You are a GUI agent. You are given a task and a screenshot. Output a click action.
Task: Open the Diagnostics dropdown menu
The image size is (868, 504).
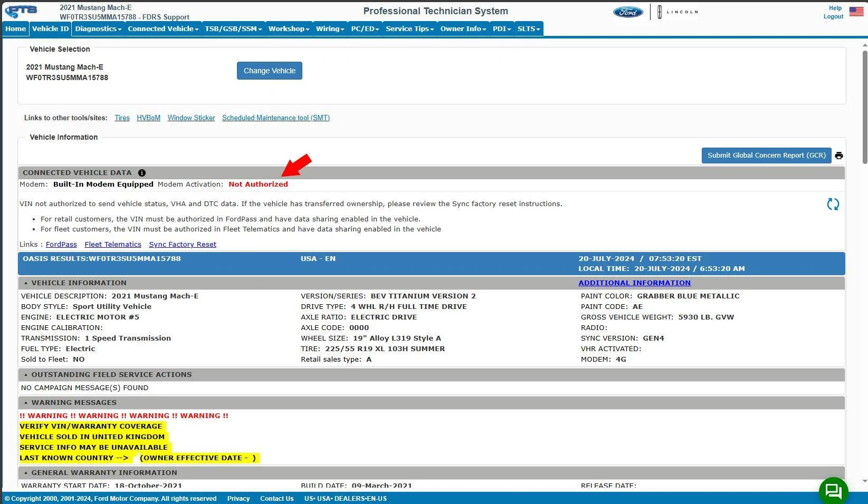[98, 28]
